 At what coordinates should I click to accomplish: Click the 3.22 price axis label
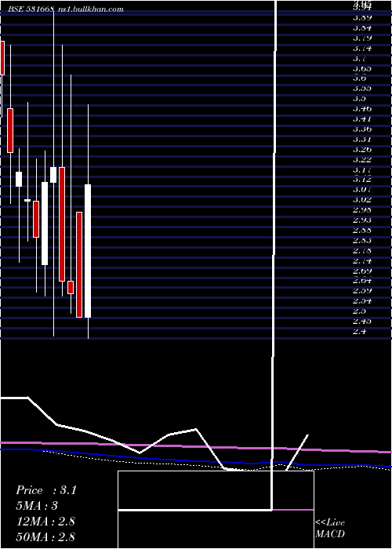(x=362, y=160)
